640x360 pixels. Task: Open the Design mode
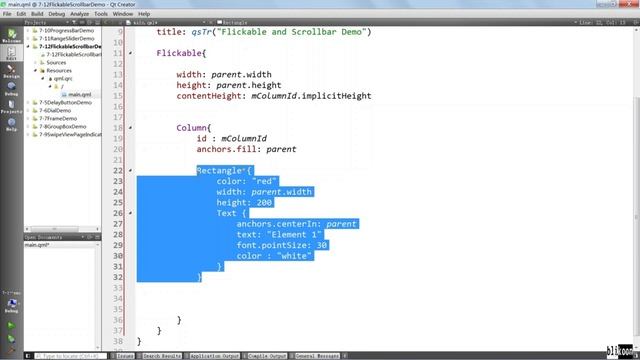click(11, 71)
